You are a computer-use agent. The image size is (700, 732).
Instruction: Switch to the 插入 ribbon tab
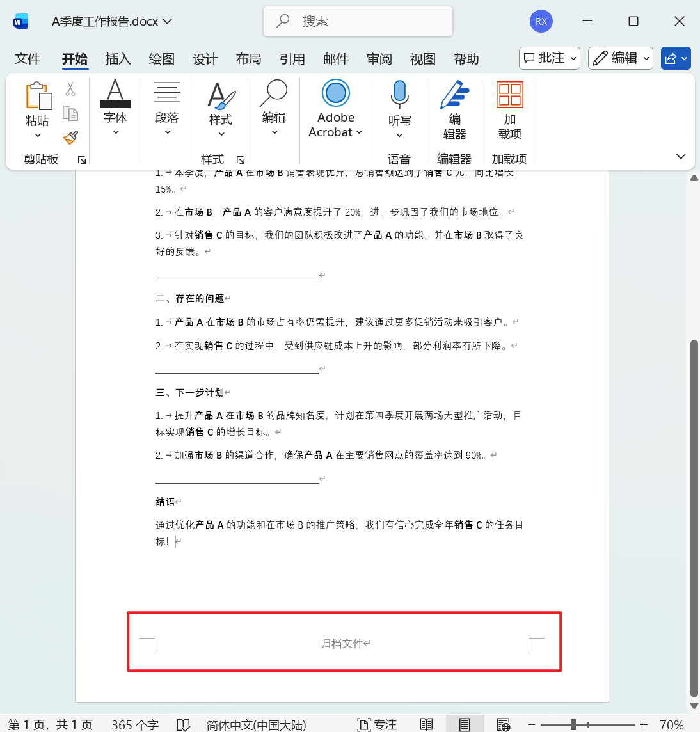(x=117, y=59)
